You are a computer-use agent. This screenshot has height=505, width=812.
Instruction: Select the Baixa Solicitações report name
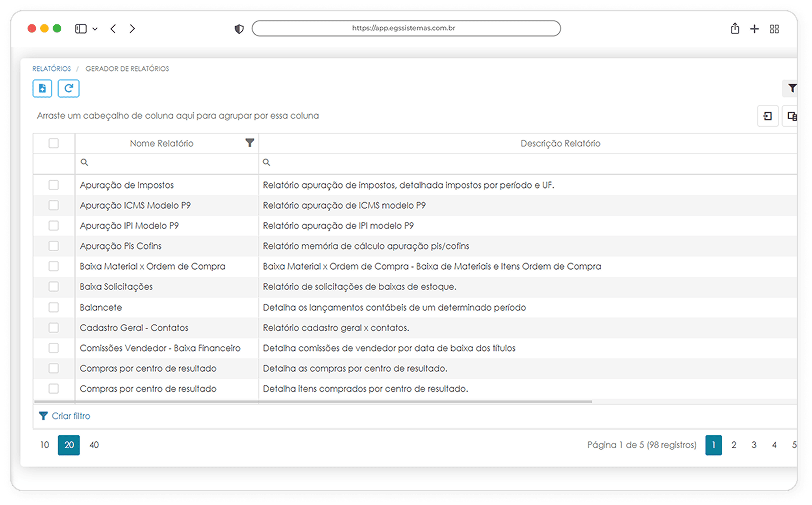[116, 287]
